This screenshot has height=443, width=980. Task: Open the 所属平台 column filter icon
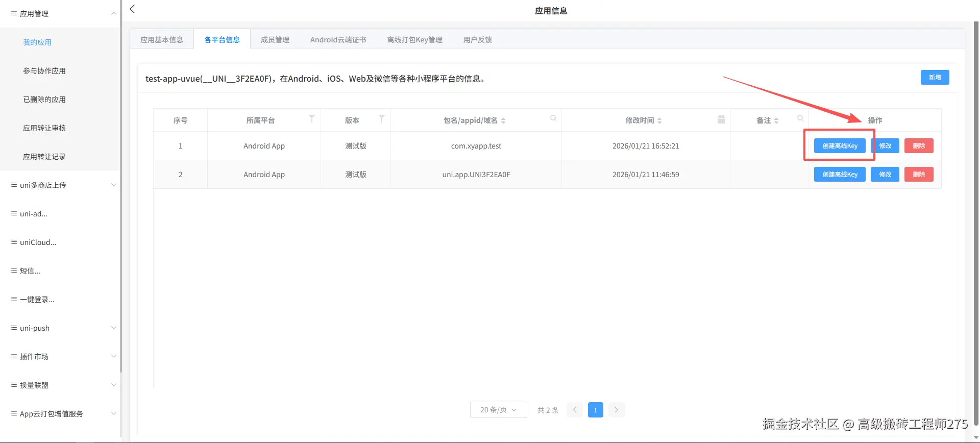click(312, 119)
